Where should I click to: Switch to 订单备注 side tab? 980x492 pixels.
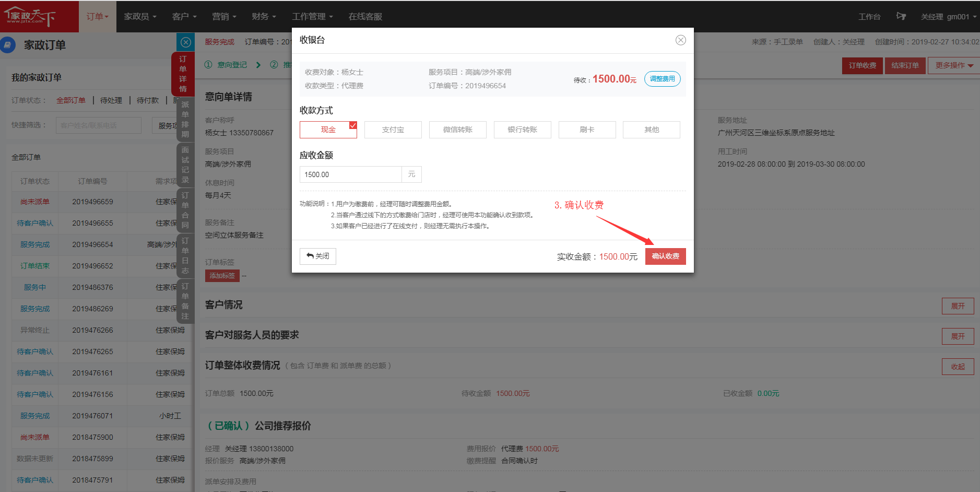185,301
